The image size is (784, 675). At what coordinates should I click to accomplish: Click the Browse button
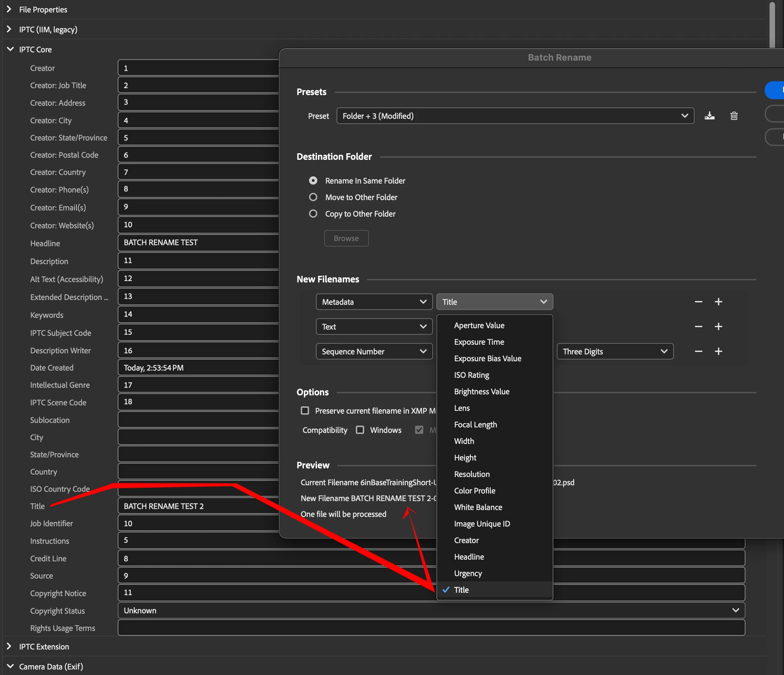click(x=346, y=238)
